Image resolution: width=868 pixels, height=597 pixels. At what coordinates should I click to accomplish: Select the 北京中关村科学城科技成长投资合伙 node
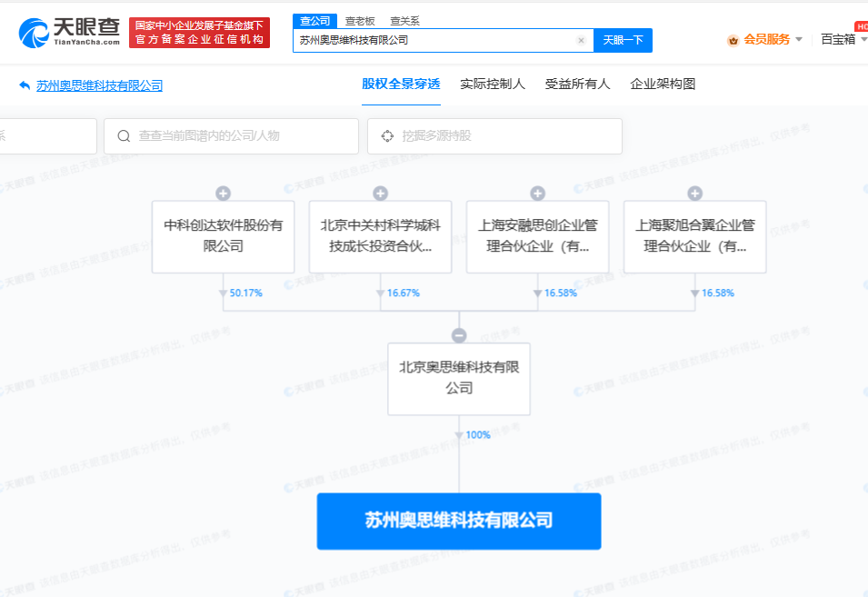pyautogui.click(x=380, y=236)
